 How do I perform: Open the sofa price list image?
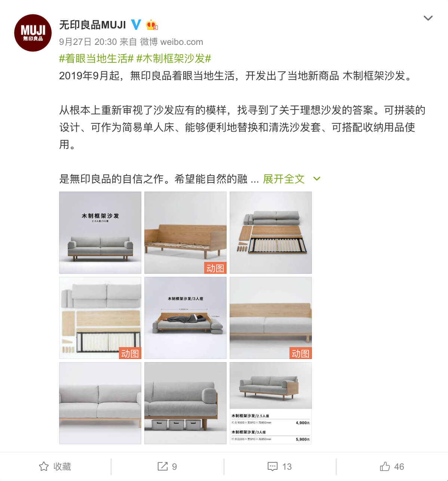point(271,403)
